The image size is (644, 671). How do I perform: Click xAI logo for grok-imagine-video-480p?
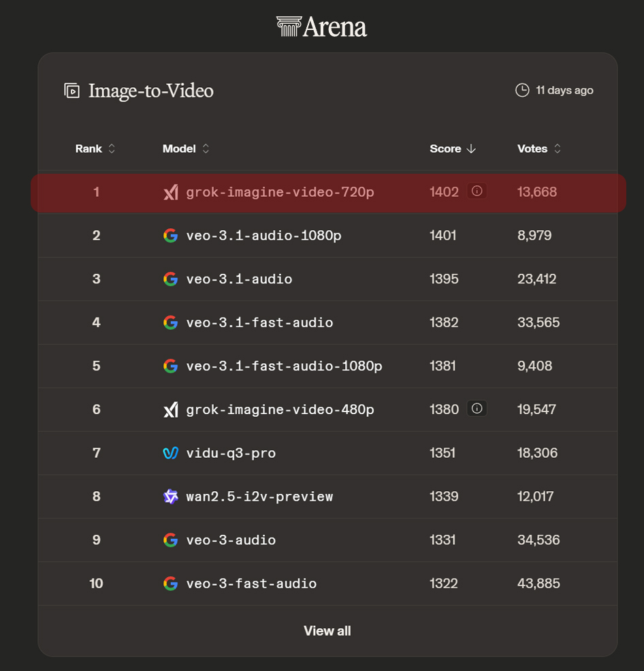[170, 409]
